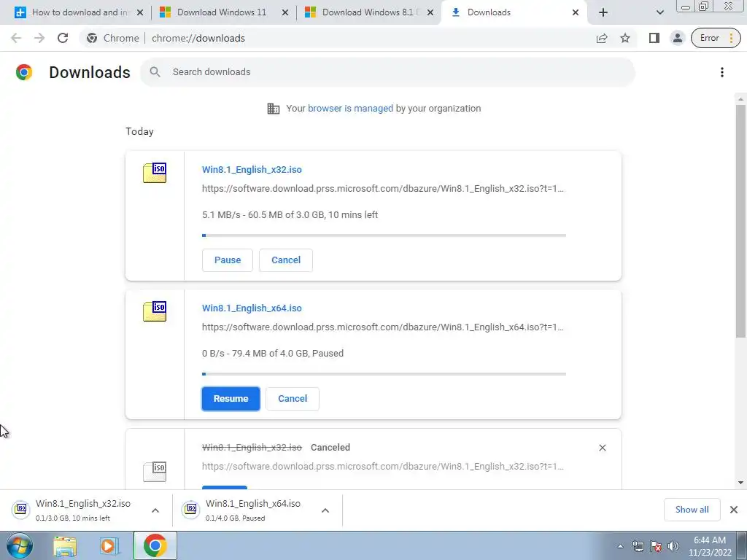The width and height of the screenshot is (747, 560).
Task: Open the Chrome profile avatar
Action: pos(677,38)
